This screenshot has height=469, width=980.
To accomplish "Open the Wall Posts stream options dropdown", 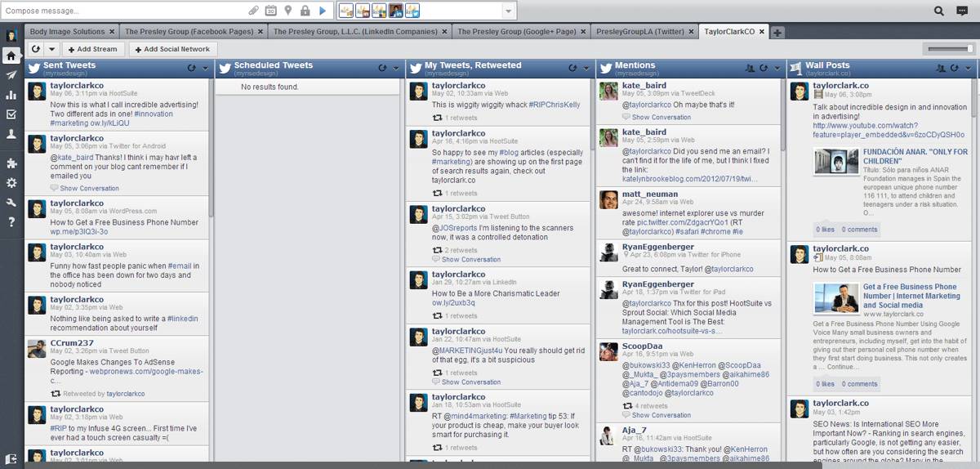I will pyautogui.click(x=967, y=69).
